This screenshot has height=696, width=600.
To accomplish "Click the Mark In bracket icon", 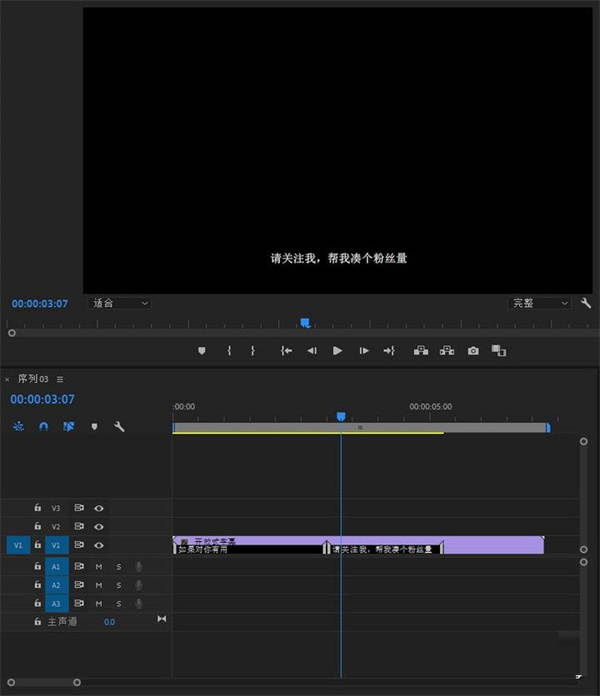I will click(x=229, y=351).
